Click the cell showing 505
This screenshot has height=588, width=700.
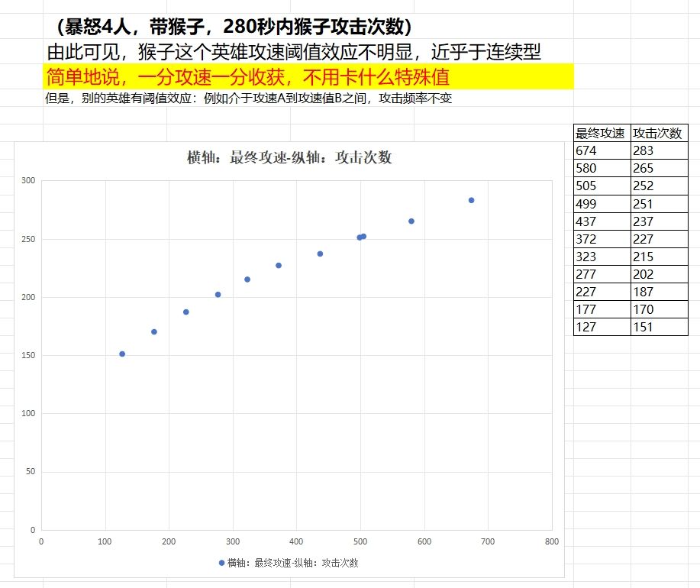coord(602,186)
